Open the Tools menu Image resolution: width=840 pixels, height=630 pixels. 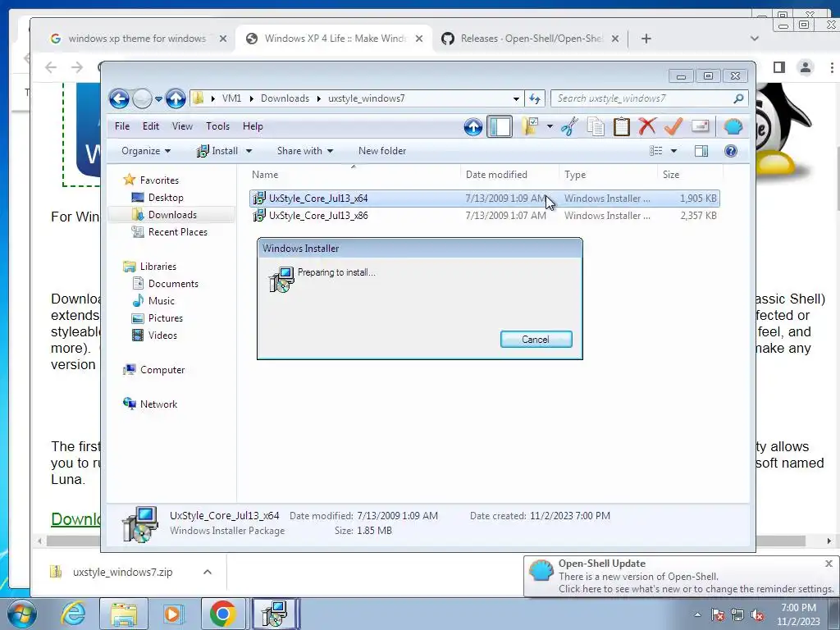tap(217, 126)
